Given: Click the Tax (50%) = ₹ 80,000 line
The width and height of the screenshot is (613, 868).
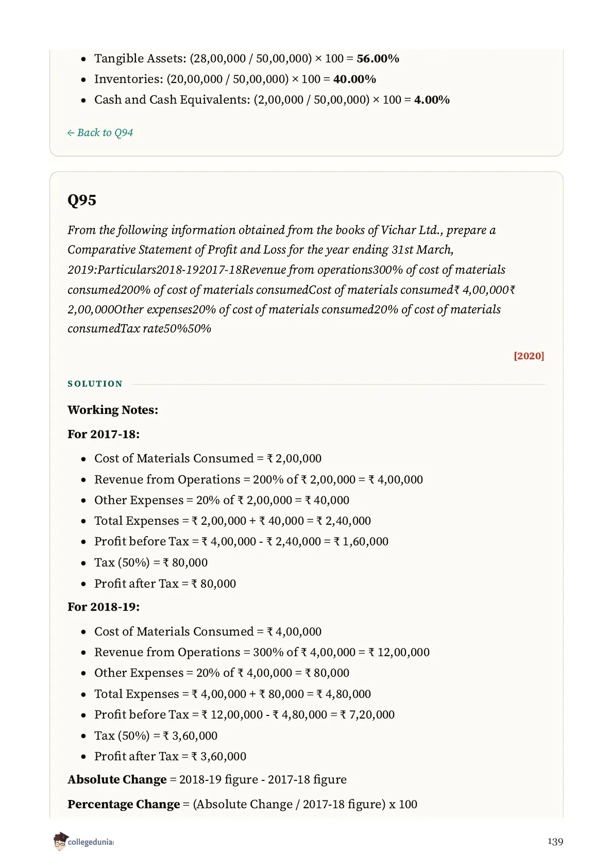Looking at the screenshot, I should click(x=151, y=562).
